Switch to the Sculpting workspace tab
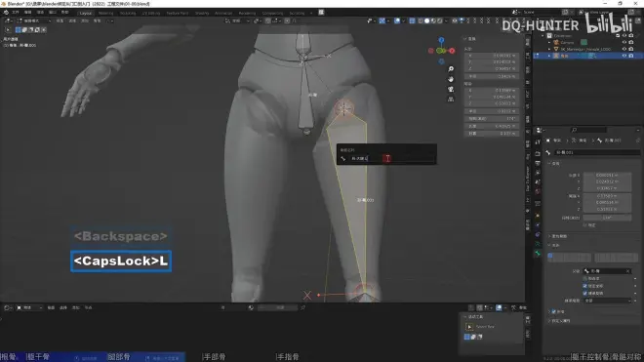 point(128,13)
